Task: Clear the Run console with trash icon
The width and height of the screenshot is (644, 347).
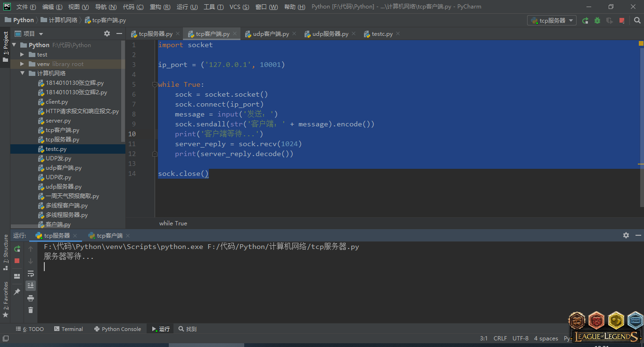Action: pyautogui.click(x=31, y=310)
